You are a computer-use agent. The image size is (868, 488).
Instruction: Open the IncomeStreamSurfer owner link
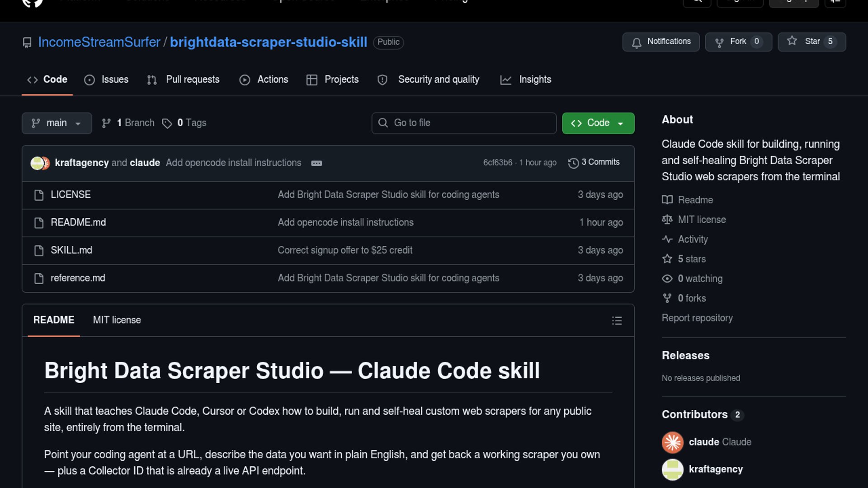99,42
